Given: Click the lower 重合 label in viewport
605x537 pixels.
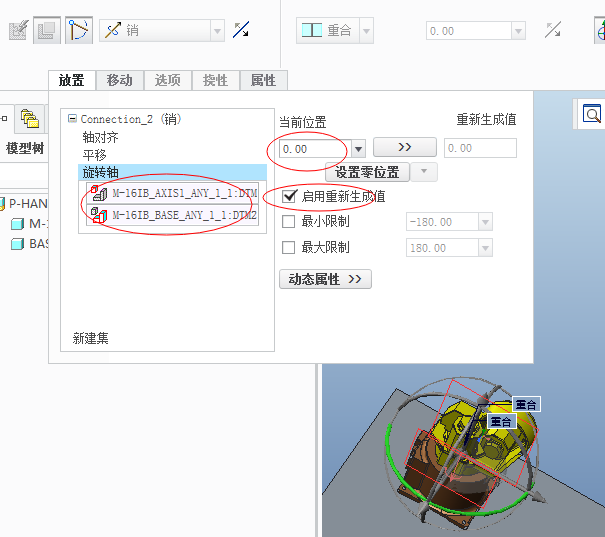Looking at the screenshot, I should click(x=502, y=421).
